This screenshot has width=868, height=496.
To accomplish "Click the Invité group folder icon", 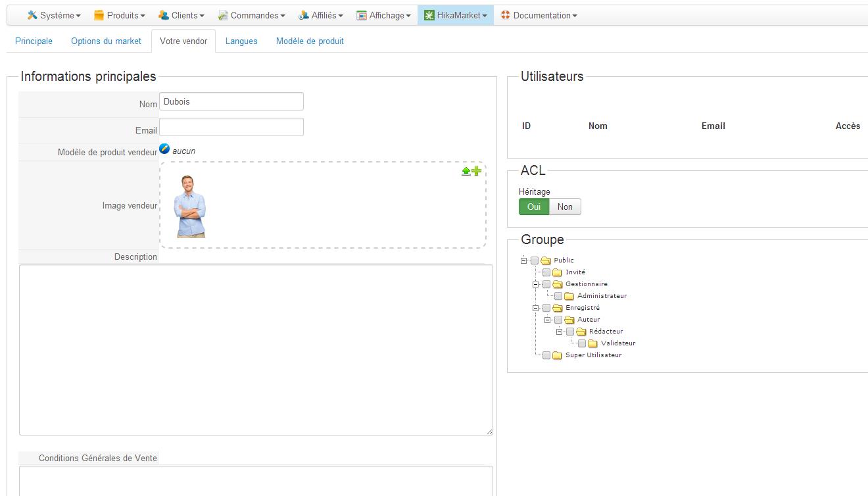I will point(558,272).
